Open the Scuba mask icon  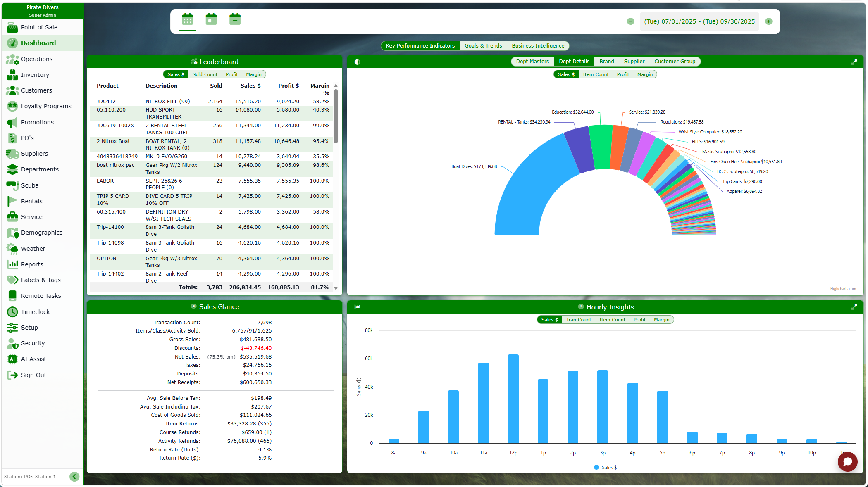12,185
